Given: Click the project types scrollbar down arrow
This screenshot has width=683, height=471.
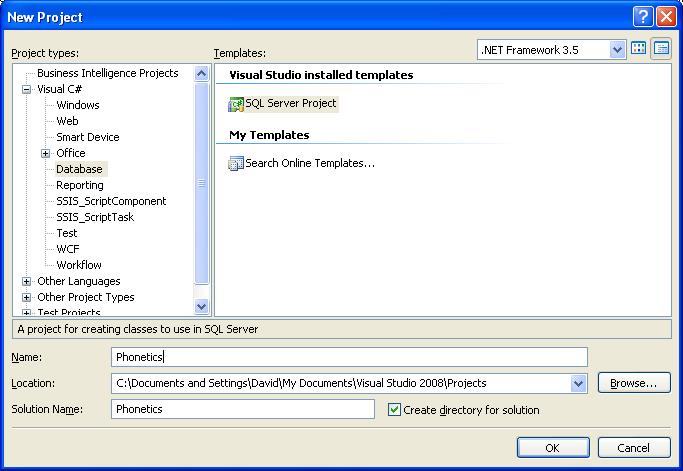Looking at the screenshot, I should tap(201, 306).
